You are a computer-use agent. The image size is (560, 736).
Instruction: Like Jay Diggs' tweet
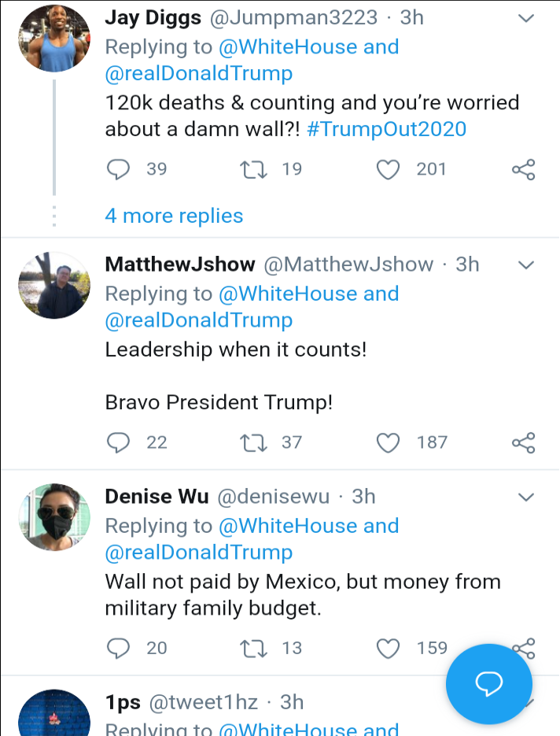coord(389,169)
